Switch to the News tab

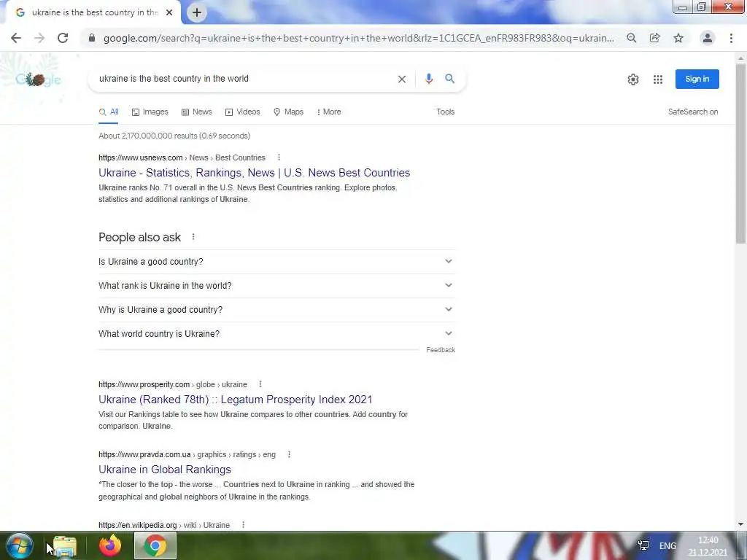coord(197,112)
